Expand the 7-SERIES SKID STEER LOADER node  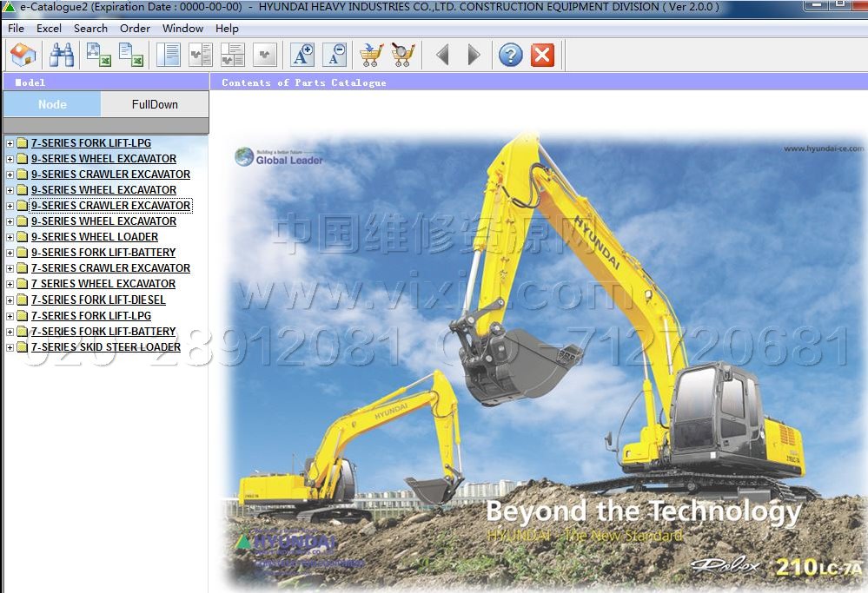(10, 347)
